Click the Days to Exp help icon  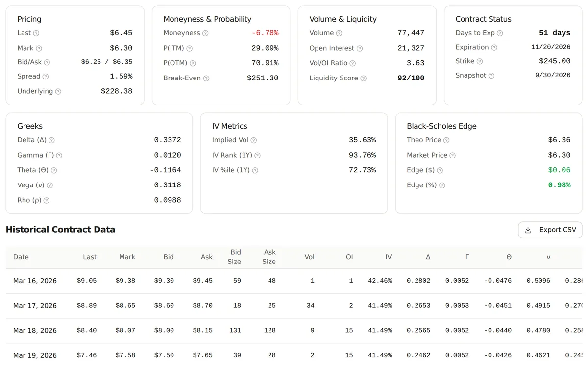[500, 33]
